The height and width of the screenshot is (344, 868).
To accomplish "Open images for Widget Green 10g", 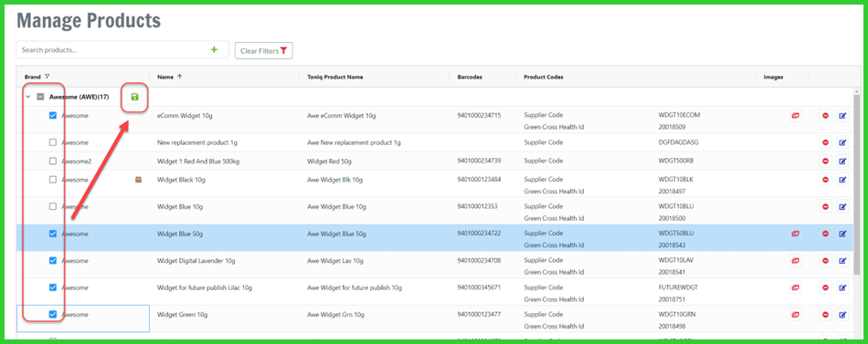I will tap(796, 315).
